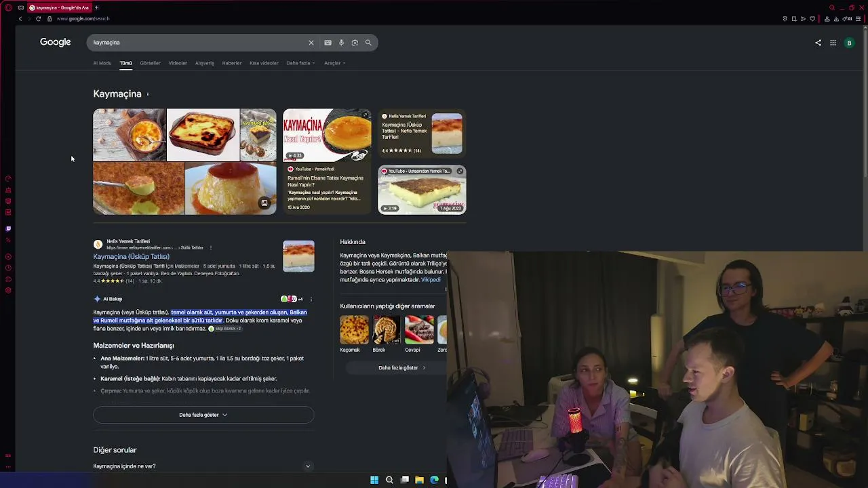This screenshot has height=488, width=868.
Task: Open the browser pinboard pin icon
Action: (785, 19)
